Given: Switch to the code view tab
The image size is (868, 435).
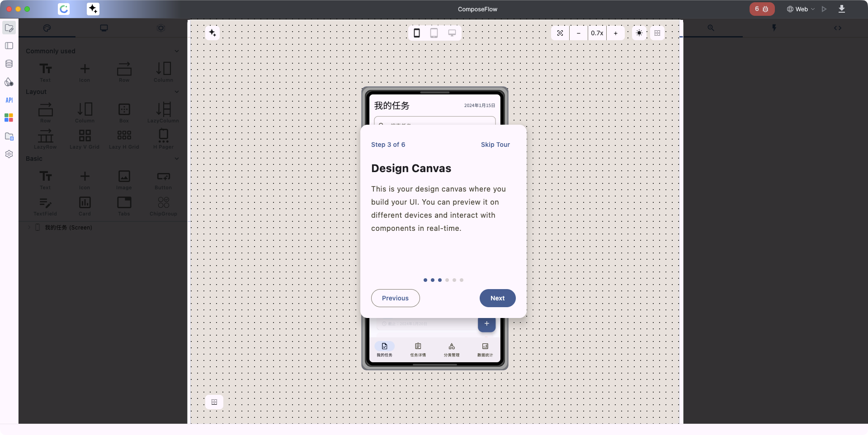Looking at the screenshot, I should (x=837, y=28).
